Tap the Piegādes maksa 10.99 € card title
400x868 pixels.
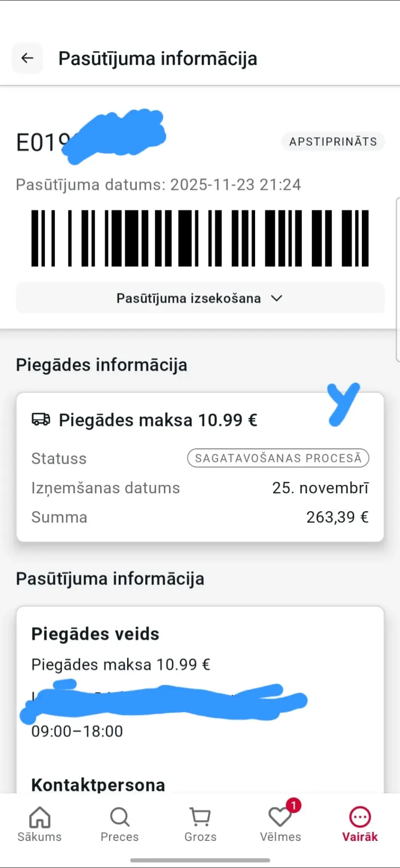pyautogui.click(x=158, y=420)
